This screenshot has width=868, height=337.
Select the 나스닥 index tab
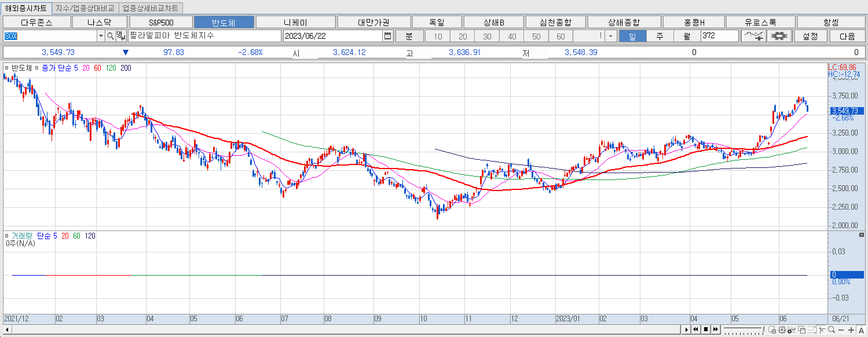[100, 21]
